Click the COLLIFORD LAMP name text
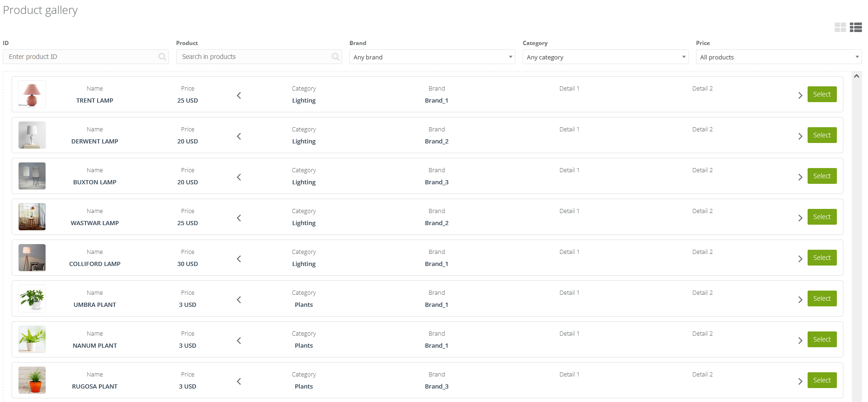The image size is (868, 402). click(95, 264)
